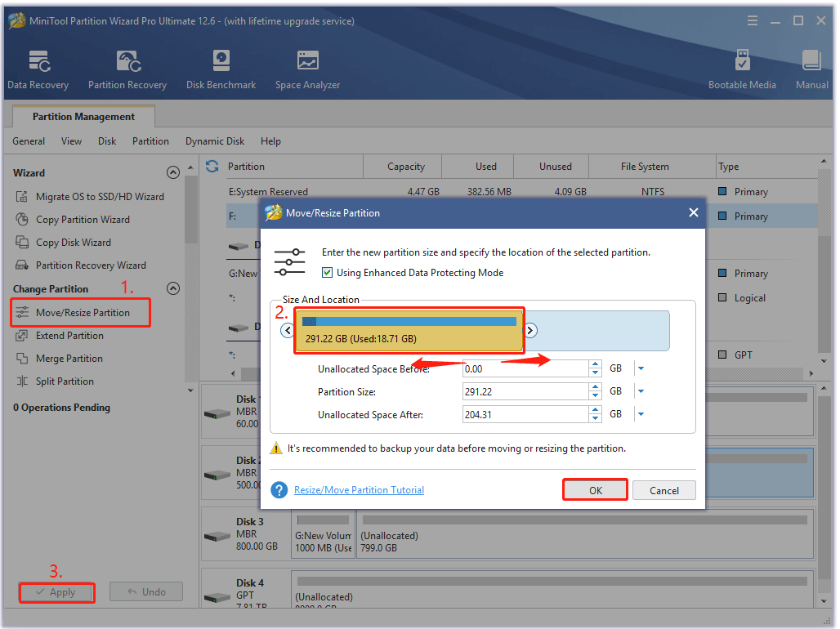Viewport: 840px width, 629px height.
Task: Launch Migrate OS to SSD/HD Wizard
Action: (89, 197)
